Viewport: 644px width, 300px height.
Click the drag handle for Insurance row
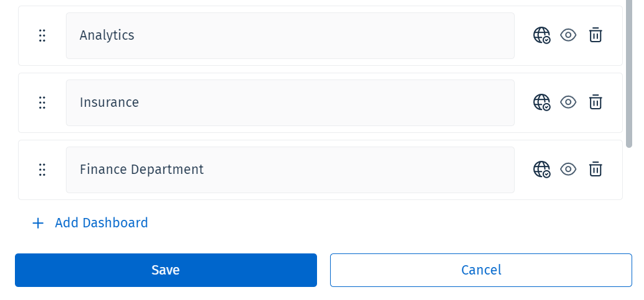pos(42,102)
